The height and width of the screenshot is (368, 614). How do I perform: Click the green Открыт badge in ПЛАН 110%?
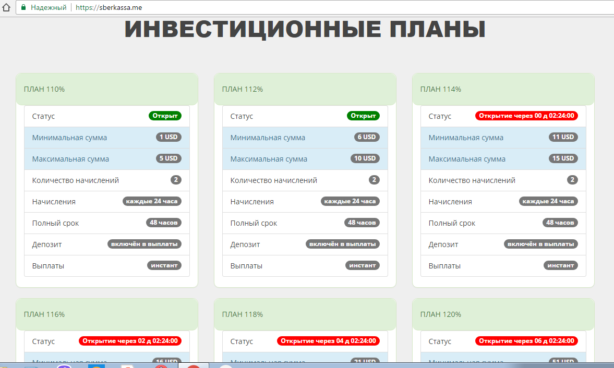pos(165,116)
